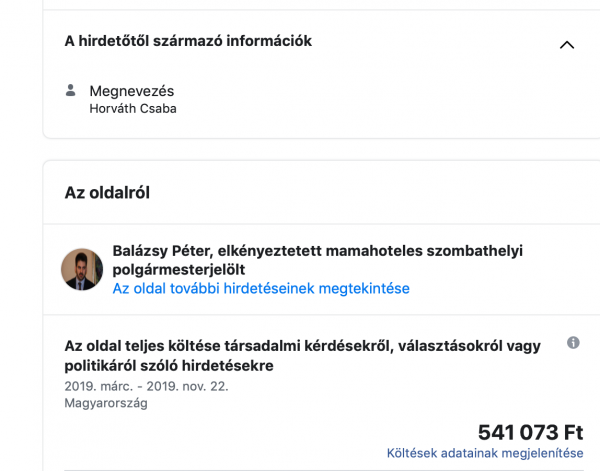Screen dimensions: 600x471
Task: Click the total page spending title text
Action: coord(302,355)
